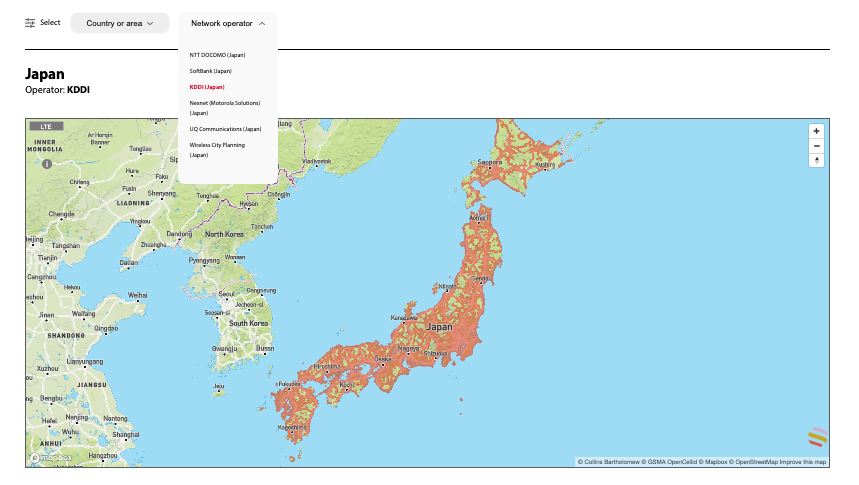Zoom in on the coverage map
Image resolution: width=859 pixels, height=485 pixels.
click(x=817, y=131)
